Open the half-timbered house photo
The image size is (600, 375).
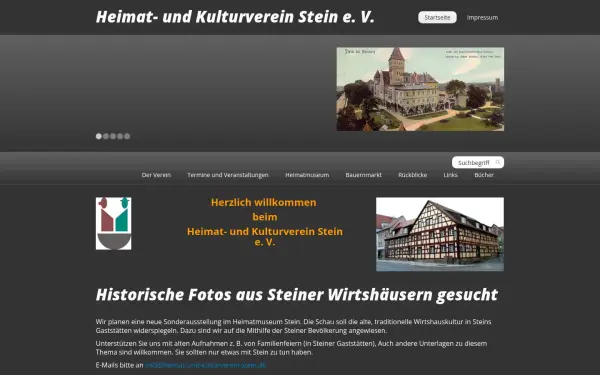coord(440,234)
